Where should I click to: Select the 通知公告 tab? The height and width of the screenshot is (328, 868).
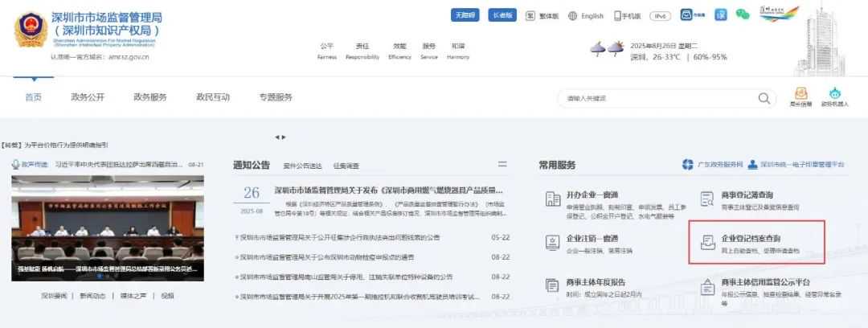[x=252, y=165]
